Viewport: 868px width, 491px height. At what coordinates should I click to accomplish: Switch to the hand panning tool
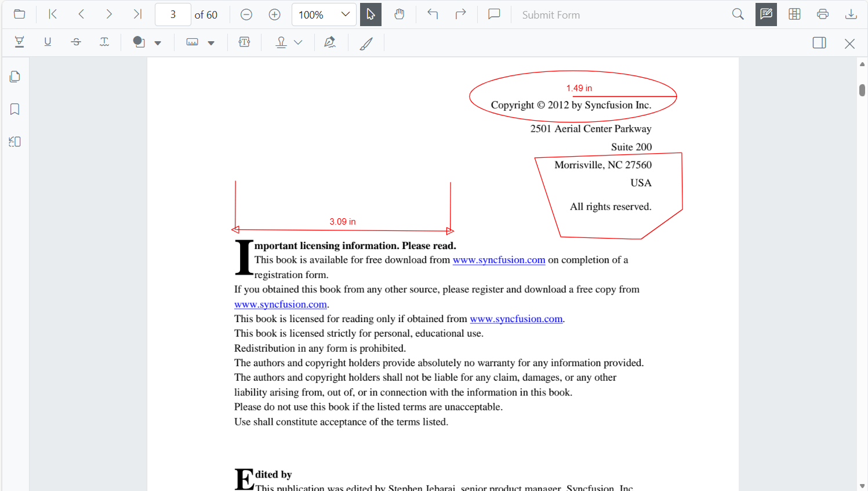pos(400,15)
